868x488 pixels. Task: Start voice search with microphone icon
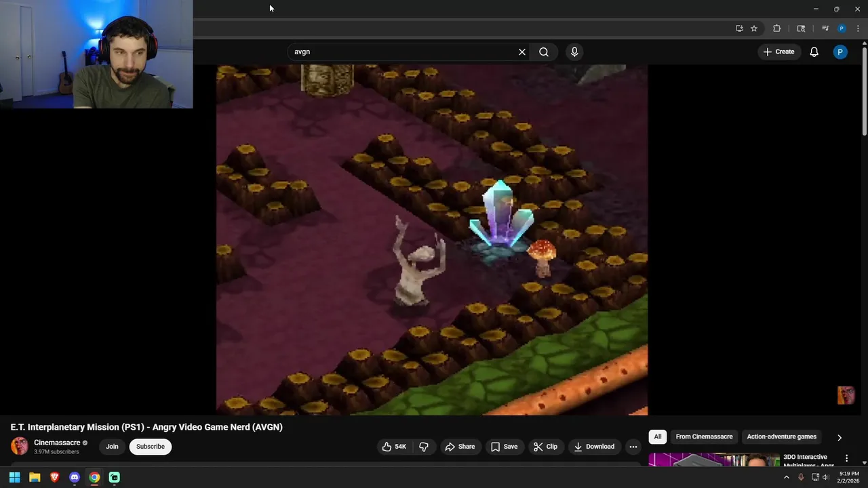tap(574, 52)
